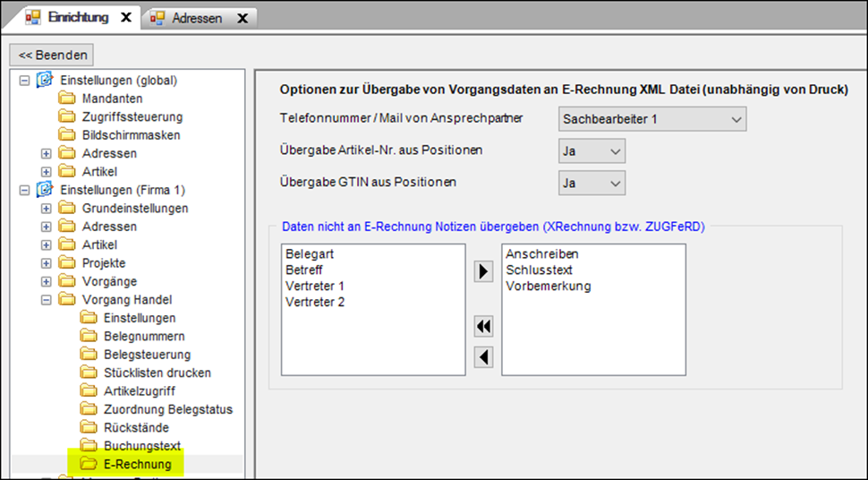
Task: Click the Einstellungen (Firma 1) settings icon
Action: click(x=44, y=190)
